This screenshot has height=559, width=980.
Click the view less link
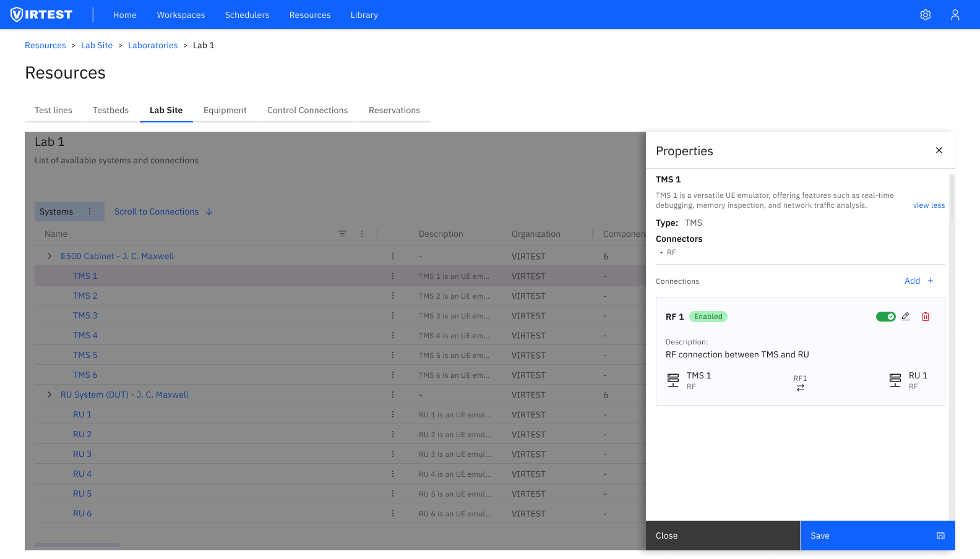[x=929, y=205]
